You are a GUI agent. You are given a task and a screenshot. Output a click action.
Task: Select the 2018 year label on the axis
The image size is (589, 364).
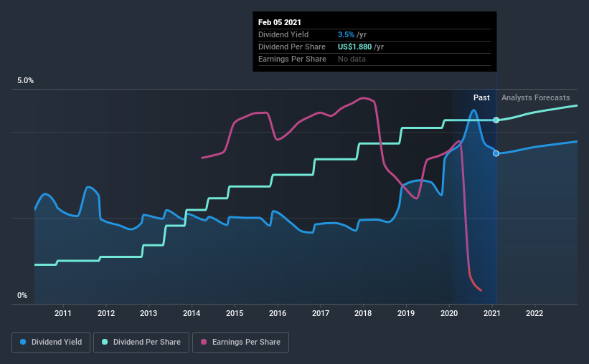[363, 313]
